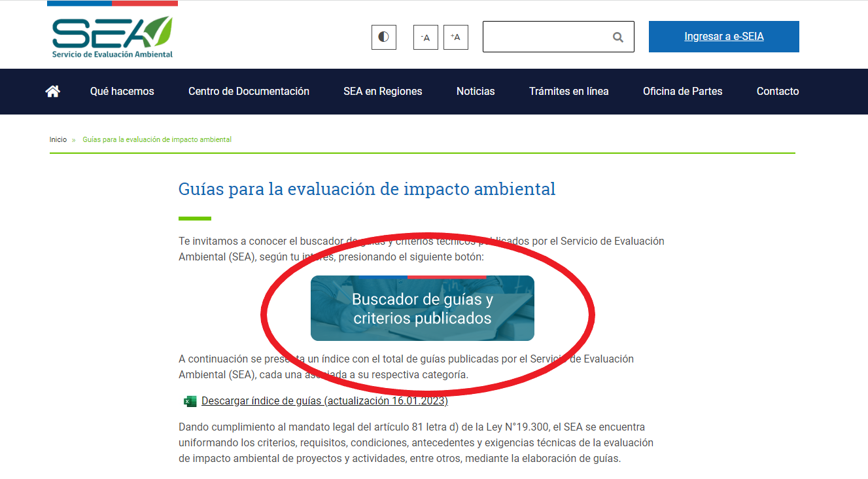Increase font size with +A button
The width and height of the screenshot is (868, 479).
coord(456,37)
